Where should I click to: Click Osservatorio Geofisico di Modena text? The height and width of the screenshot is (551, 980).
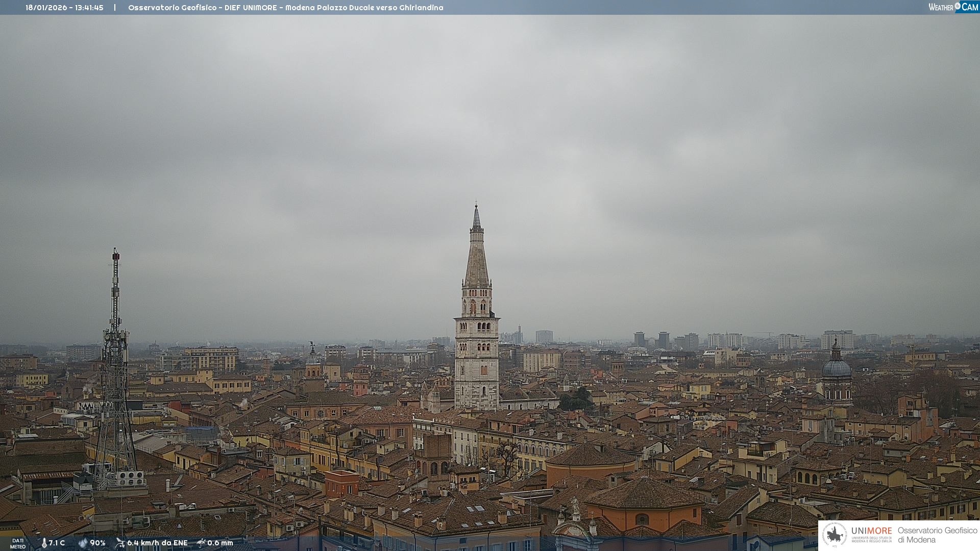[x=937, y=535]
